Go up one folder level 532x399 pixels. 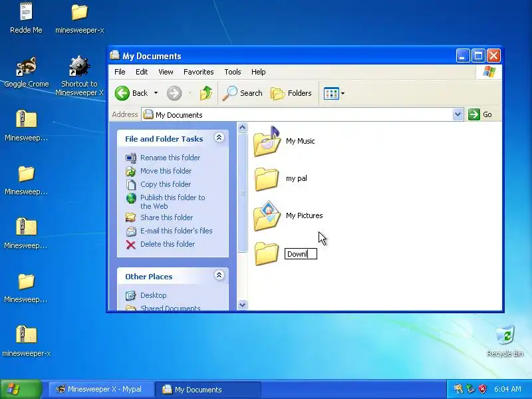click(x=206, y=93)
